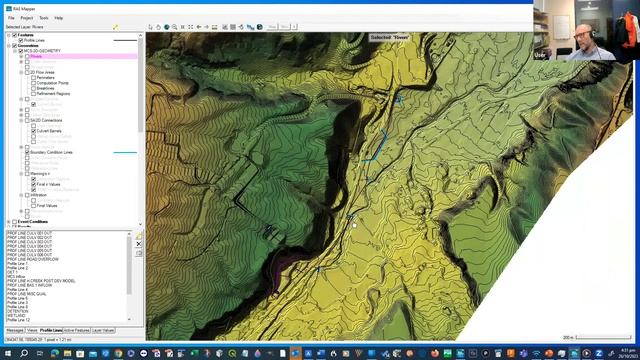Click the icon below the X icon
Viewport: 640px width, 360px height.
(139, 253)
